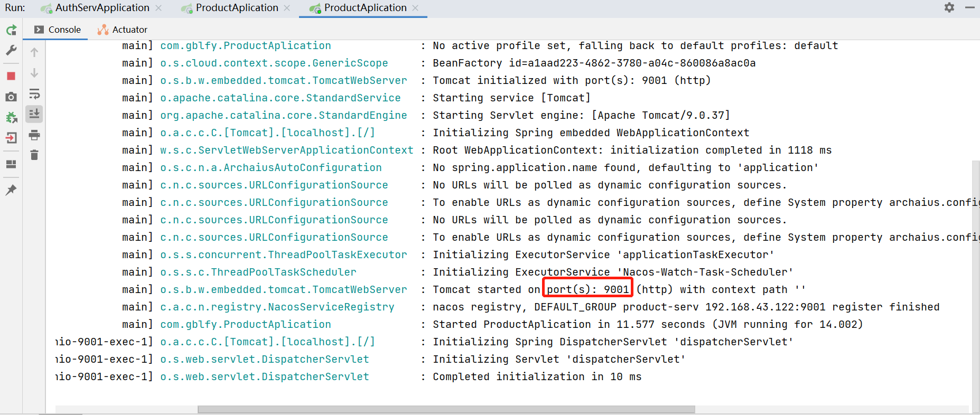The height and width of the screenshot is (415, 980).
Task: Click 'Tomcat initialized with port(s): 9001' message
Action: [572, 80]
